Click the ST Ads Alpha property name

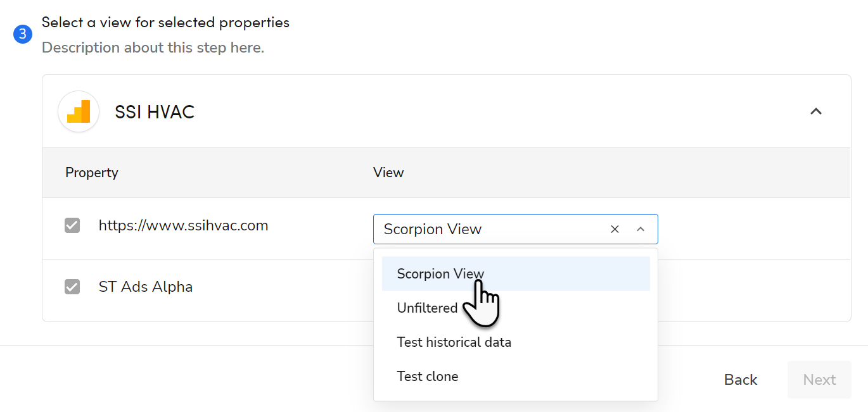click(146, 287)
